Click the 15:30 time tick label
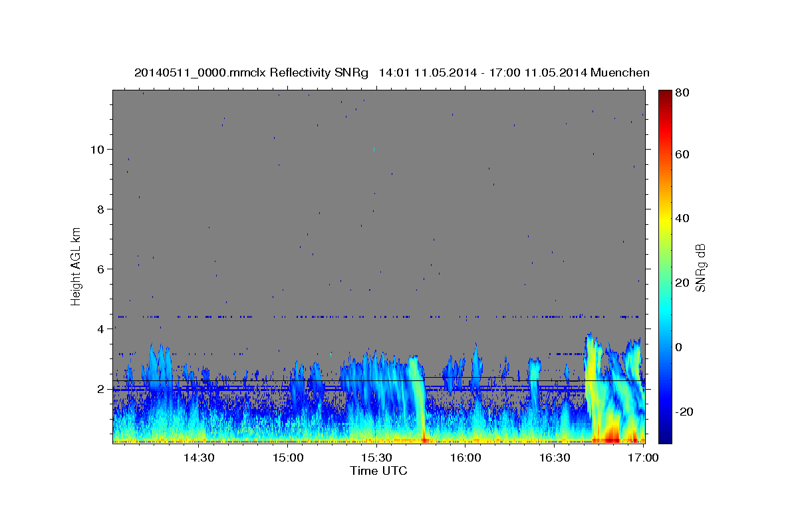The width and height of the screenshot is (798, 532). click(x=377, y=458)
